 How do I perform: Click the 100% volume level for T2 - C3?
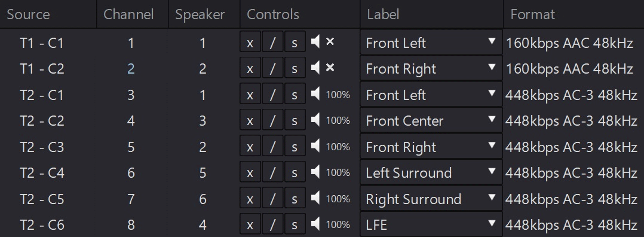point(338,147)
